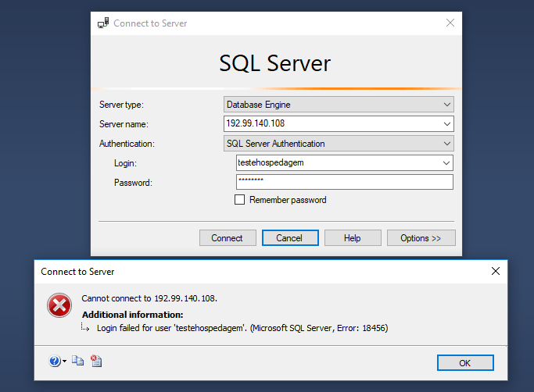Click the server icon in title bar

click(103, 23)
